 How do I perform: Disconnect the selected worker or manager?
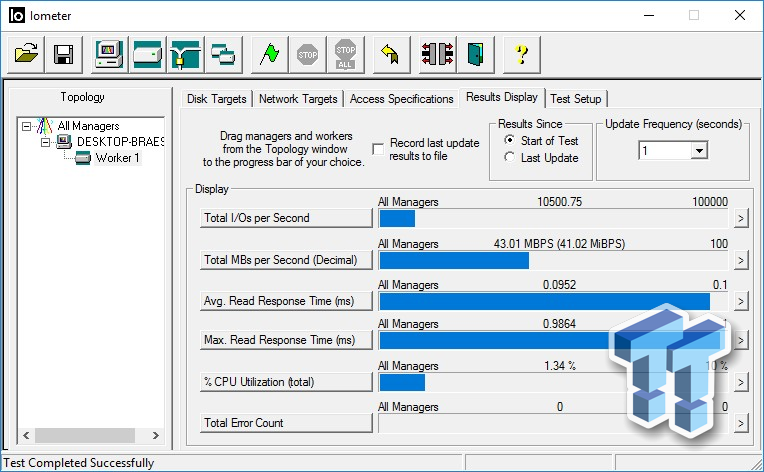pos(437,54)
